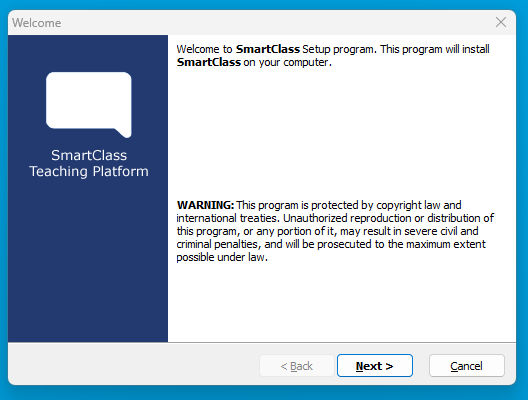Click the "SmartClass" label under the logo

click(89, 155)
